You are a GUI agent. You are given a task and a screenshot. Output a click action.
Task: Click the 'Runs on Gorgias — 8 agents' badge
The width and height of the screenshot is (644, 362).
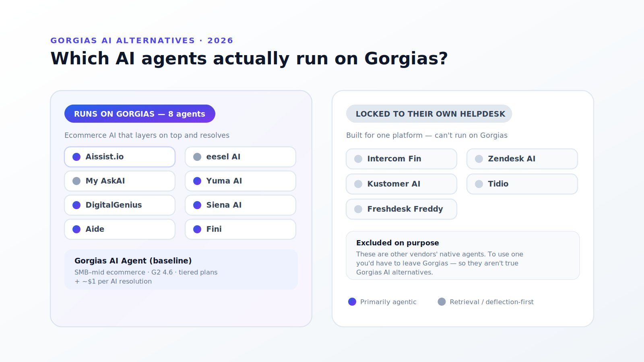[140, 114]
